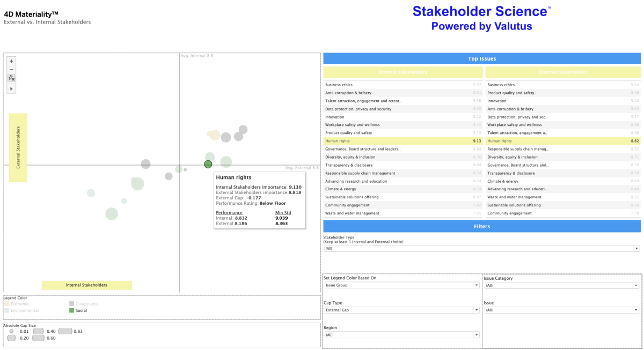The width and height of the screenshot is (644, 350).
Task: Zoom in on the materiality chart
Action: 12,61
